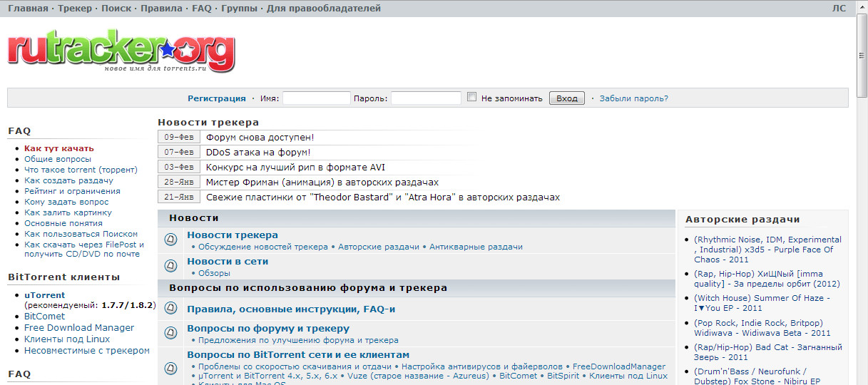
Task: Open Главная in top navigation
Action: 29,9
